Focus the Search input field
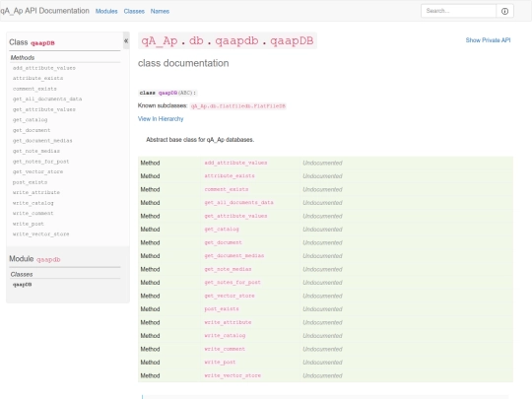Screen dimensions: 532x399 click(x=458, y=11)
